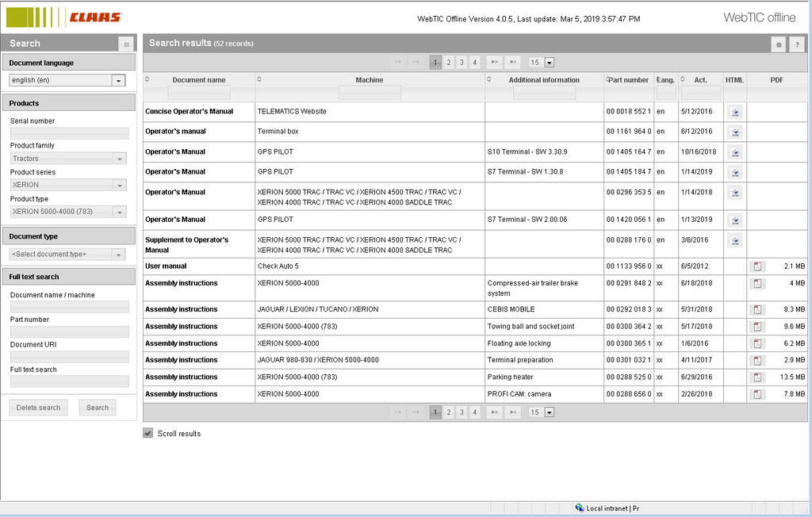Image resolution: width=812 pixels, height=517 pixels.
Task: Click the Delete search button
Action: [38, 407]
